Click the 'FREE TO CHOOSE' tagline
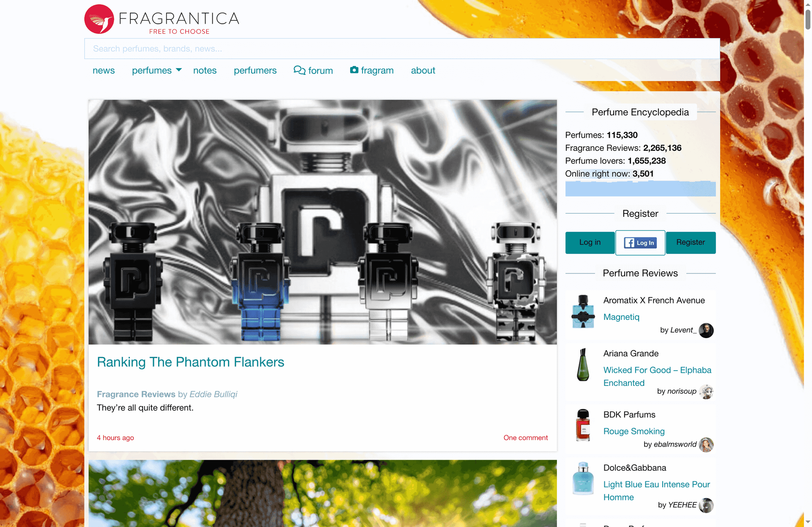 click(179, 32)
